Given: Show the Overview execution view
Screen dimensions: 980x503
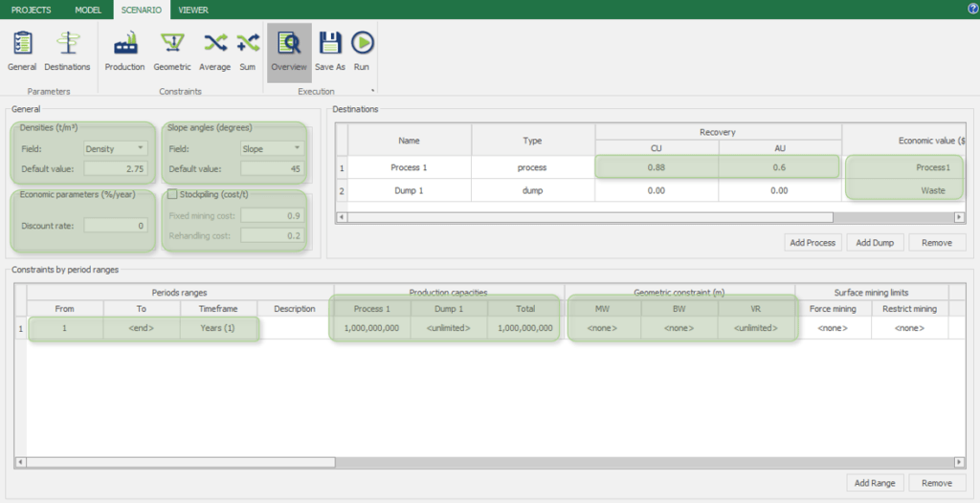Looking at the screenshot, I should 288,50.
